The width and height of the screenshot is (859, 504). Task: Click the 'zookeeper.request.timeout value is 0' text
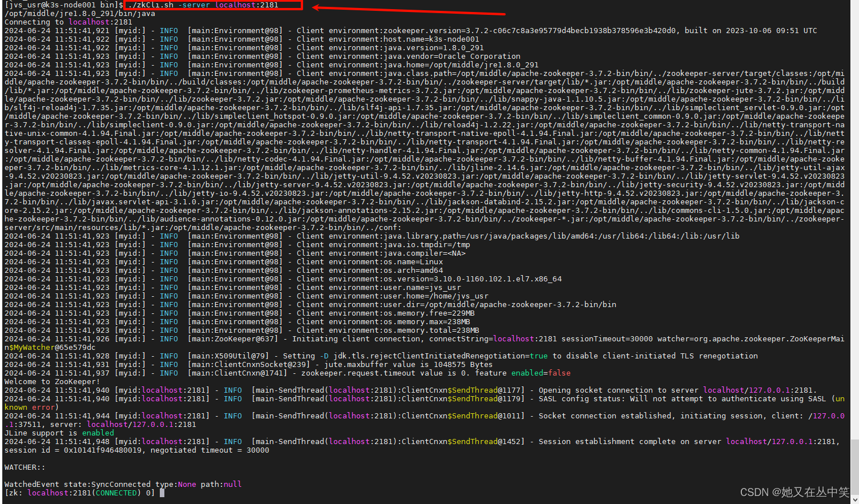384,373
